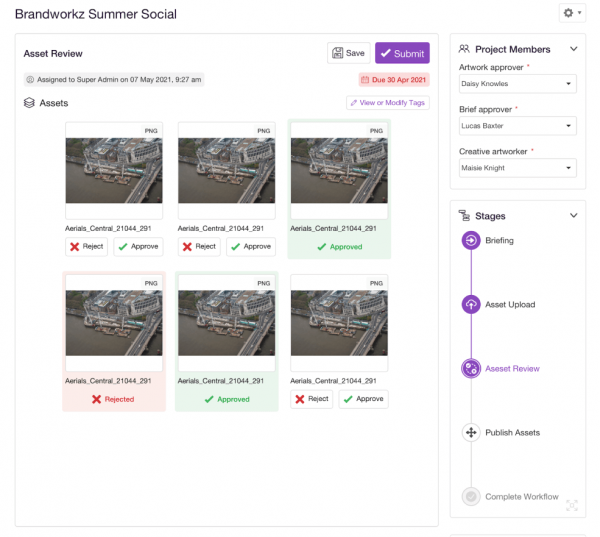Approve the first asset in top row

[x=138, y=246]
